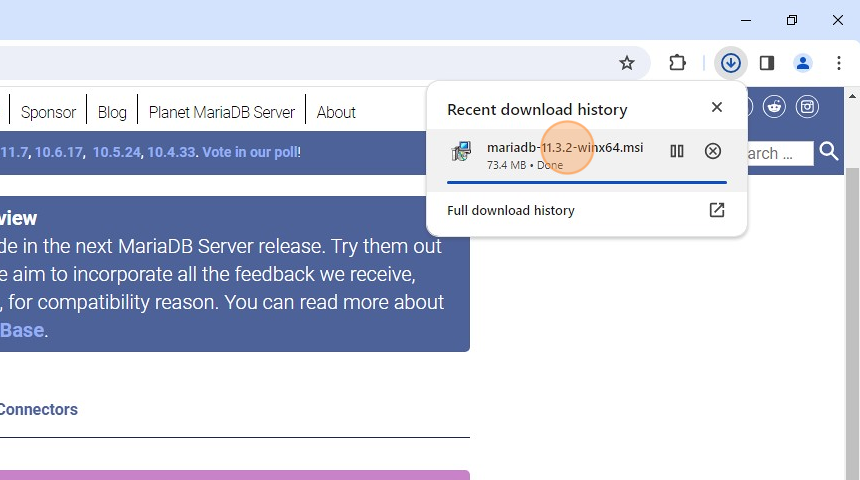Open the Chrome three-dot menu
The width and height of the screenshot is (860, 480).
(x=839, y=63)
